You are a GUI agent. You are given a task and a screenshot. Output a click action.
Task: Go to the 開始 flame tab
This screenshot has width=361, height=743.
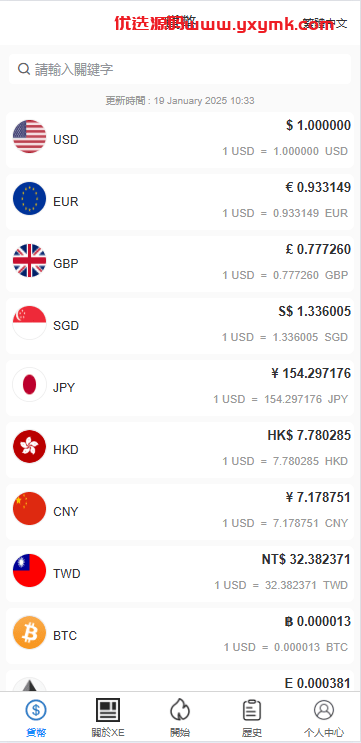click(180, 719)
